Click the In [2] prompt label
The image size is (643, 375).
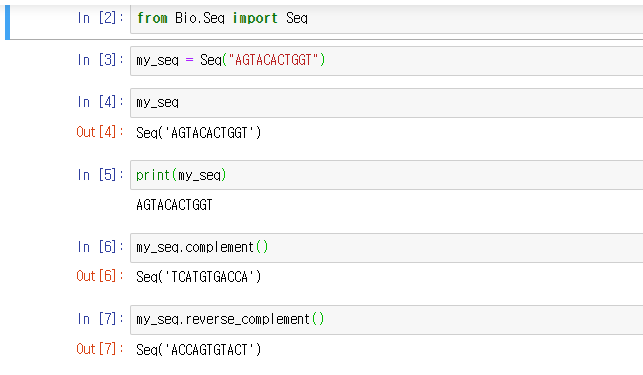pyautogui.click(x=100, y=18)
